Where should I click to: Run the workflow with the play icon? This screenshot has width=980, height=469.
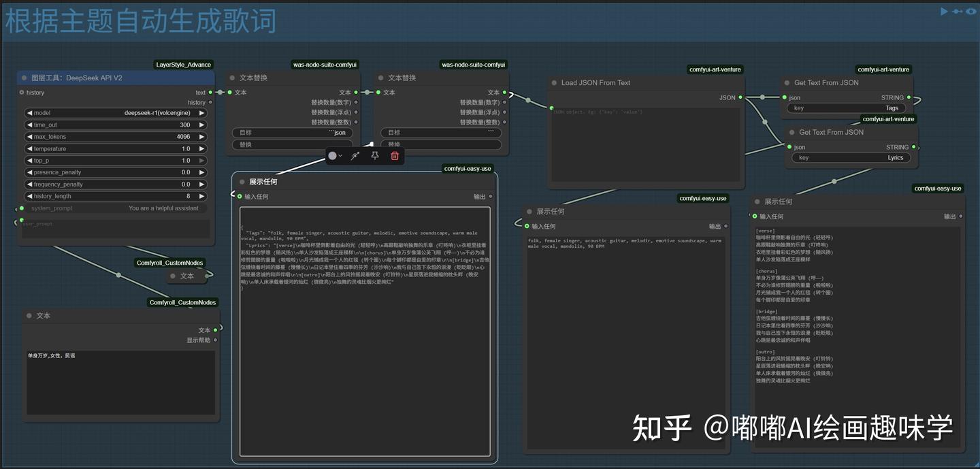[x=945, y=11]
